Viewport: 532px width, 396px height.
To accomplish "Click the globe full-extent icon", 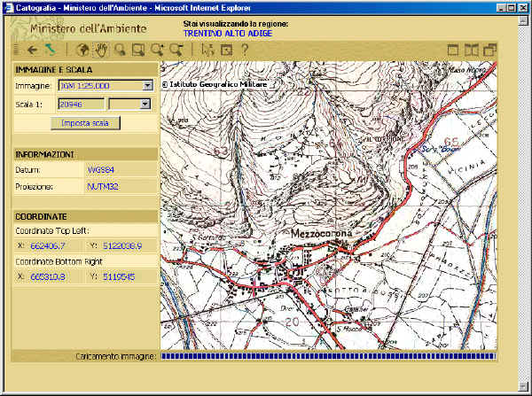I will point(82,50).
